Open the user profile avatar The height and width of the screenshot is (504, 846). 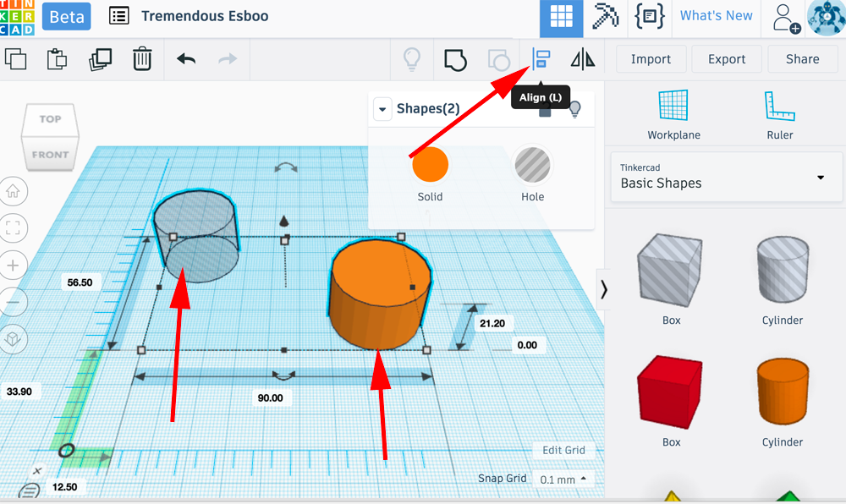[x=826, y=18]
